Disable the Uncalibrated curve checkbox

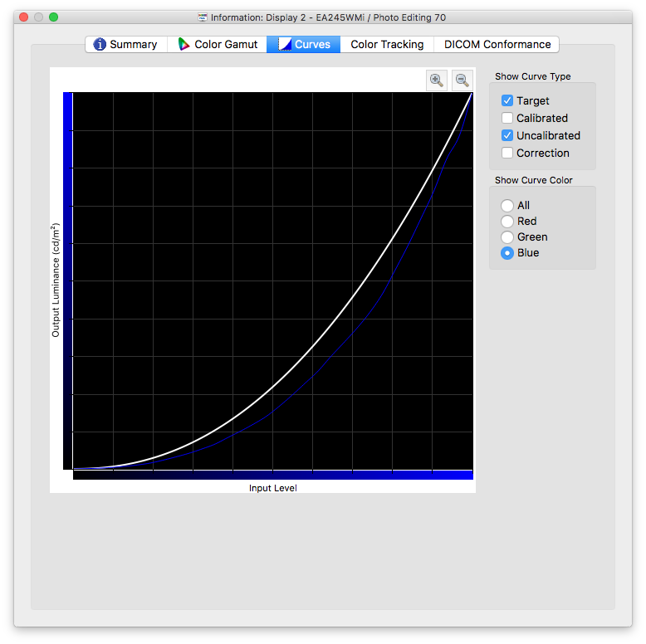507,135
